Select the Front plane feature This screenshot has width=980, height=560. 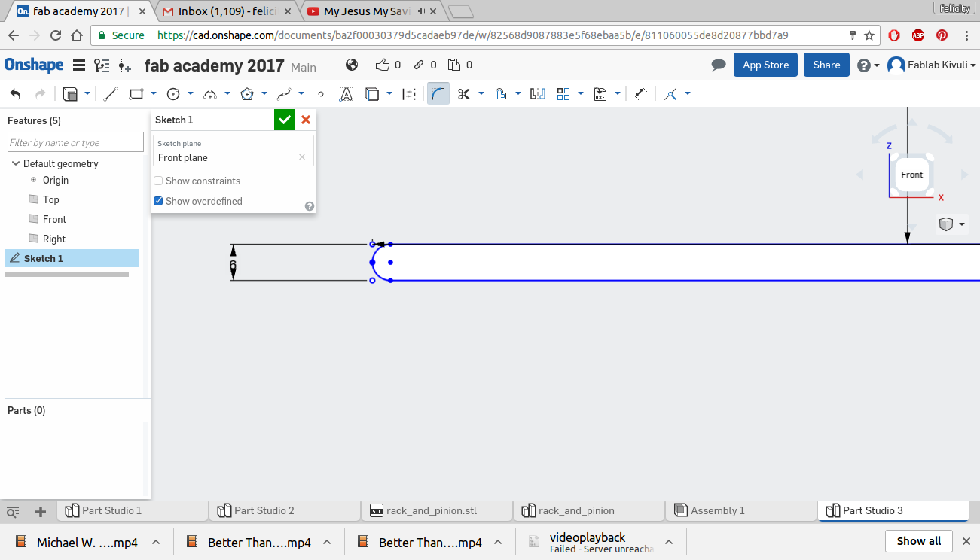55,219
